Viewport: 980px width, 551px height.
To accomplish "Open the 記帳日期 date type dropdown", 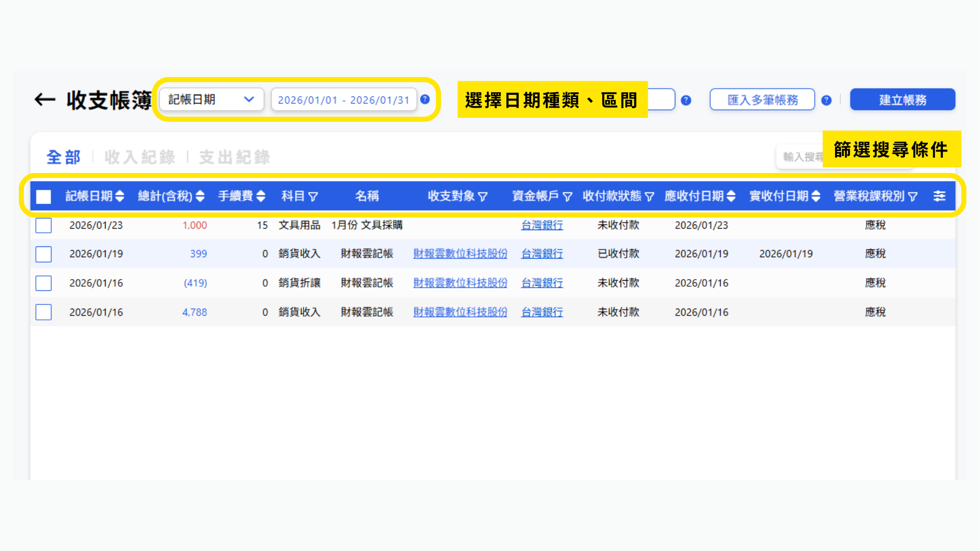I will pyautogui.click(x=211, y=99).
